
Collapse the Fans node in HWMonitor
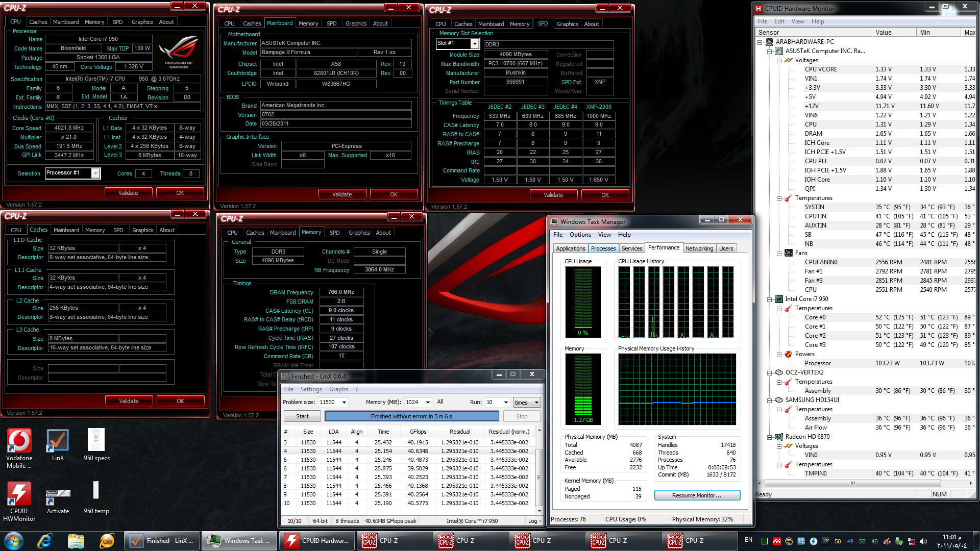click(x=779, y=254)
